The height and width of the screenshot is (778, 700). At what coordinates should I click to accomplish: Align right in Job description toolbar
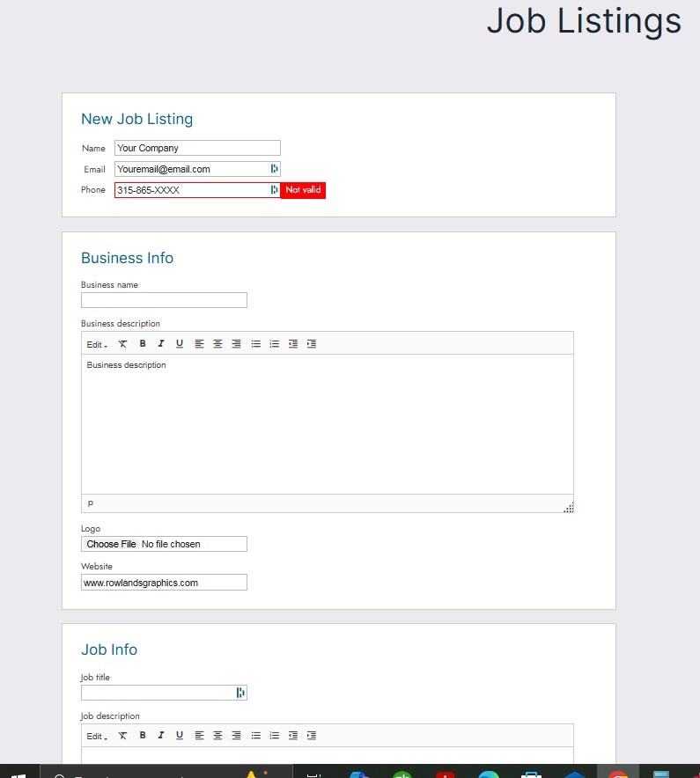(236, 735)
